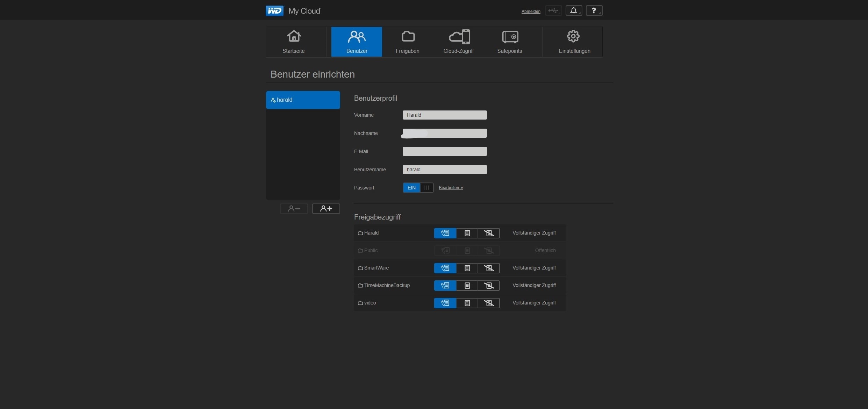
Task: Set read-only access for TimeMachineBackup share
Action: tap(467, 286)
